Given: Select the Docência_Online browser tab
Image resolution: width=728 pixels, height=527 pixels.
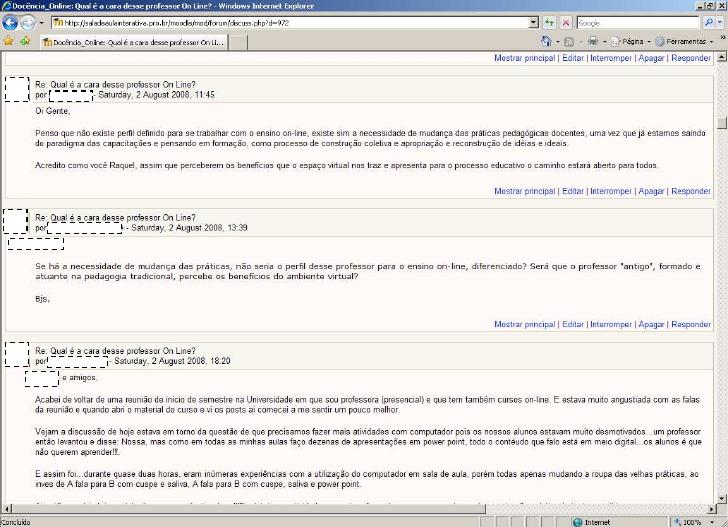Looking at the screenshot, I should 132,42.
